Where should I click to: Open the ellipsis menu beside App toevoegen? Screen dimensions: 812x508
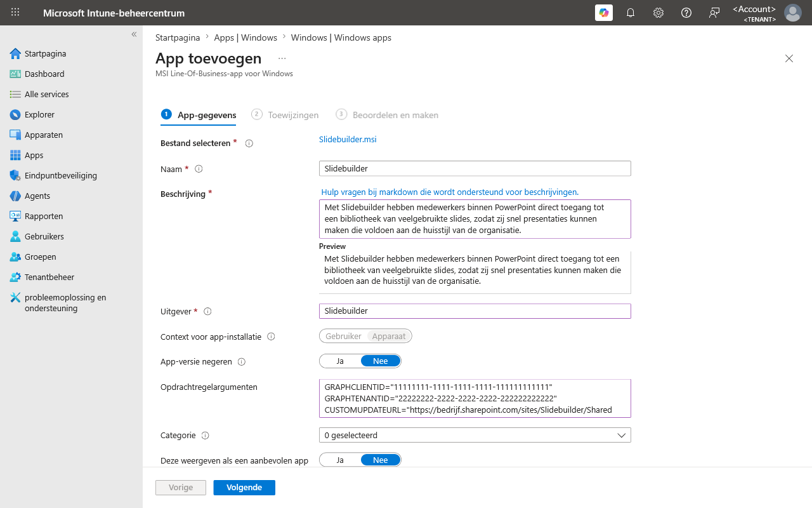click(282, 58)
